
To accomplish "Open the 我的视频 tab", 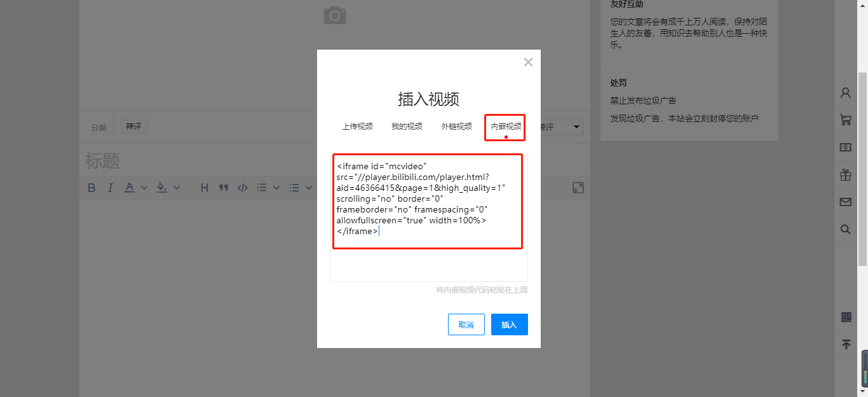I will tap(407, 127).
